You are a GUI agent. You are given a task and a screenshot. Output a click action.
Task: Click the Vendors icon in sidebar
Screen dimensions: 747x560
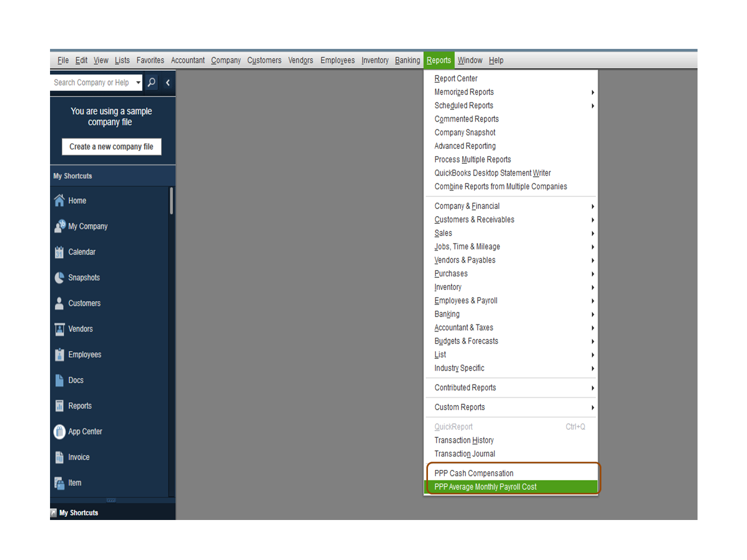tap(59, 329)
